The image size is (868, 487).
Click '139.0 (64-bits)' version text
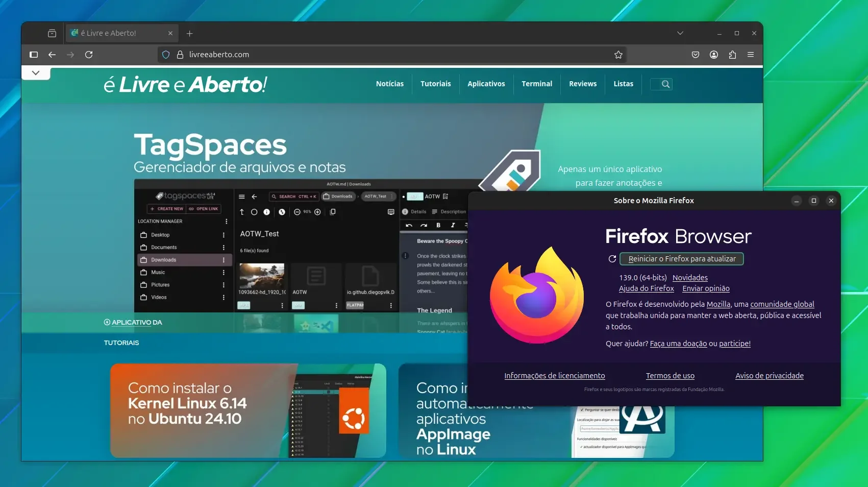pos(643,278)
